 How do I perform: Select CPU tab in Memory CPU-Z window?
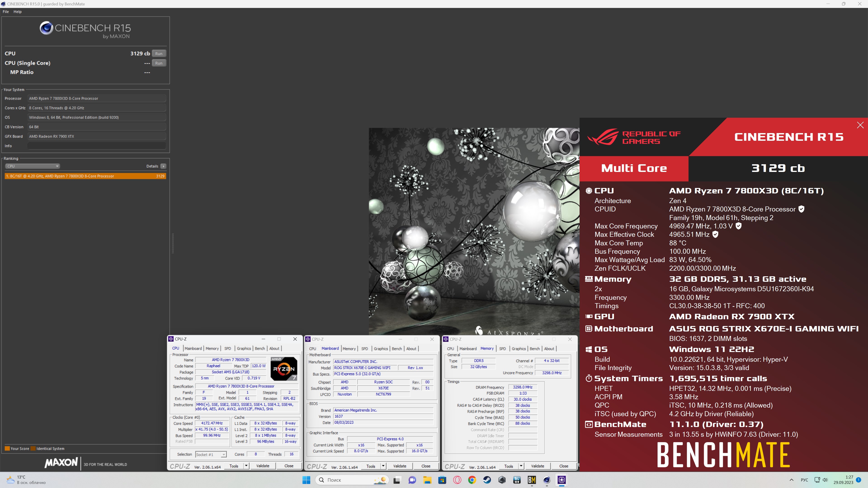click(451, 349)
